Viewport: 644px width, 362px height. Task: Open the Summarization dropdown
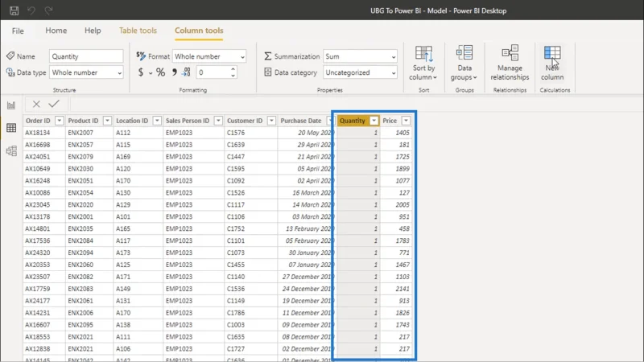click(x=360, y=56)
